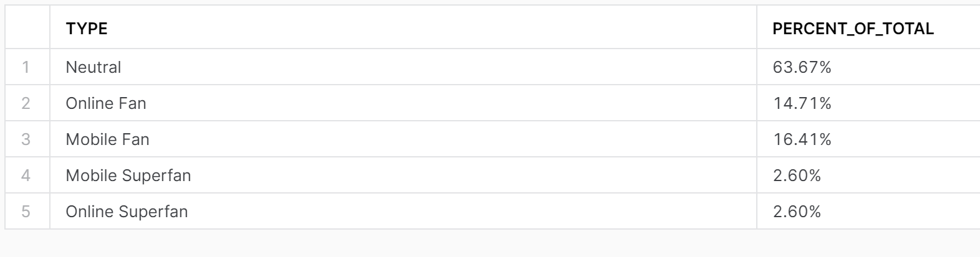Screen dimensions: 980x257
Task: Click the TYPE column header
Action: [x=87, y=29]
